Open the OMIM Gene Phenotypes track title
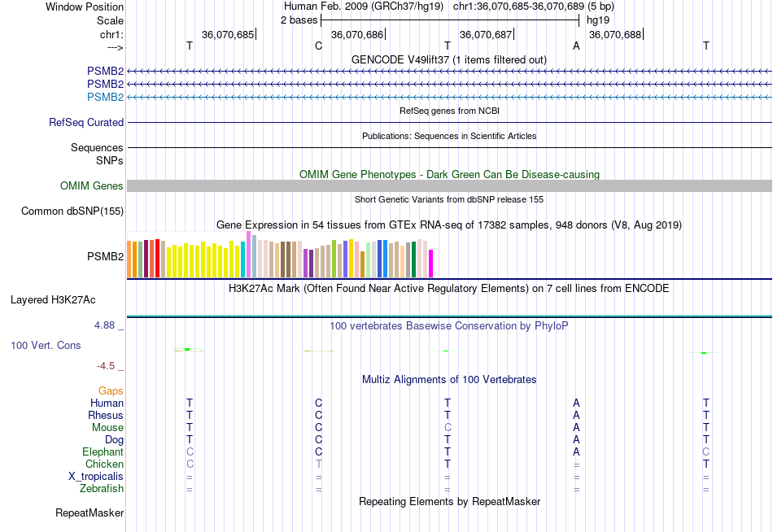The image size is (773, 532). 449,175
